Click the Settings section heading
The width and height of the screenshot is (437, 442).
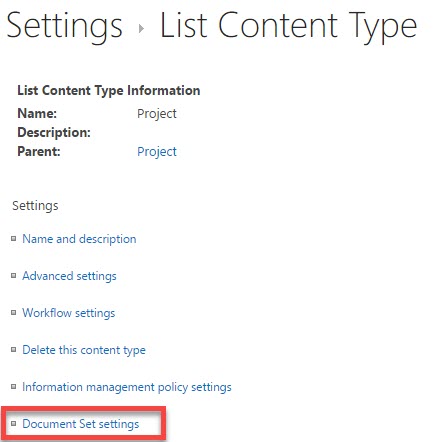pyautogui.click(x=35, y=206)
